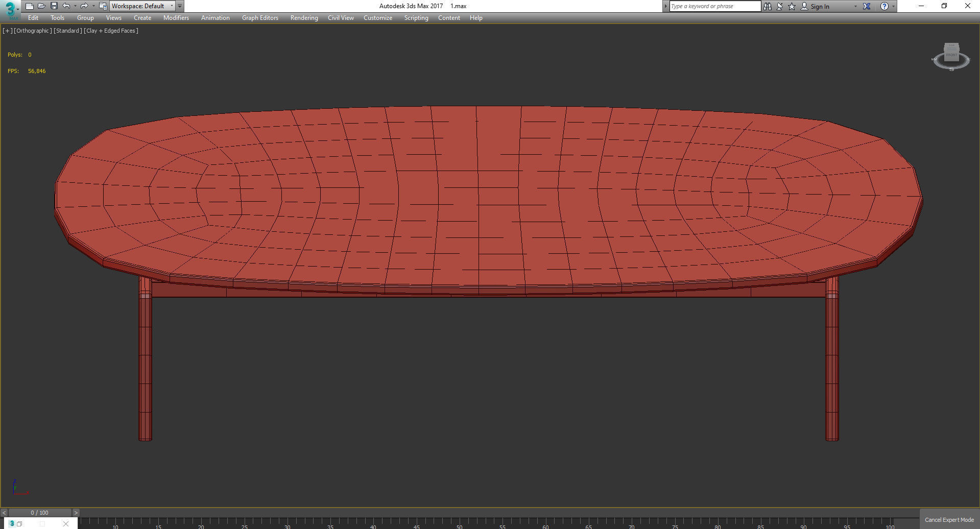Restore down the 3ds Max window
Screen dimensions: 980x529
point(944,6)
